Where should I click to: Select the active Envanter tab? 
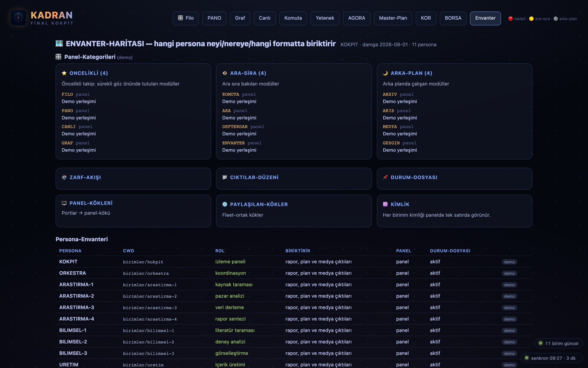coord(485,18)
